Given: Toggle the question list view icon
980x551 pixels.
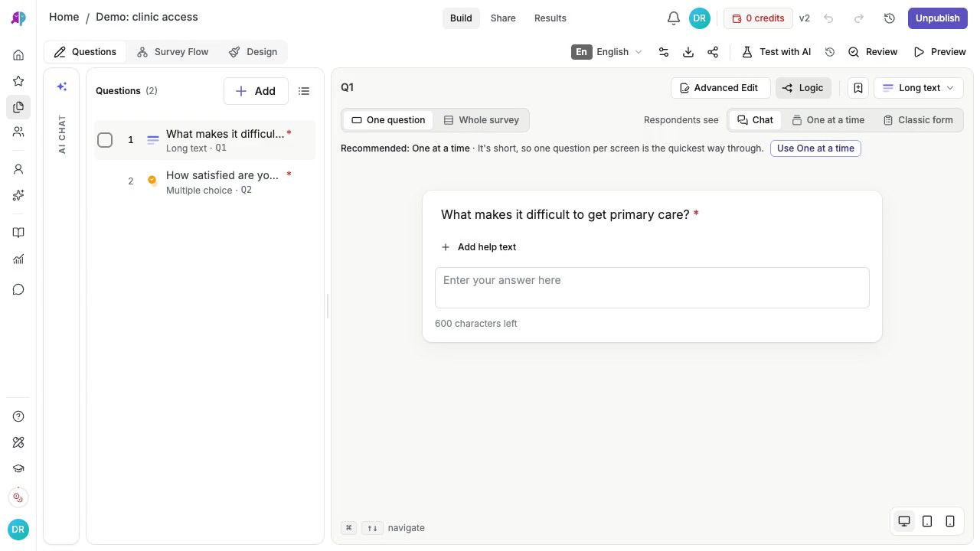Looking at the screenshot, I should pos(304,91).
